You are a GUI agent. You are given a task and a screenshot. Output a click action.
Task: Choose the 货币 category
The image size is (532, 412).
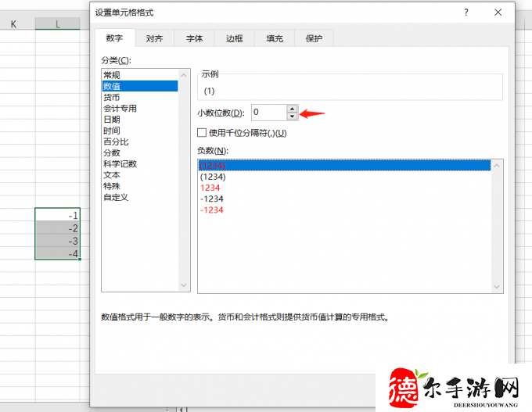click(140, 97)
